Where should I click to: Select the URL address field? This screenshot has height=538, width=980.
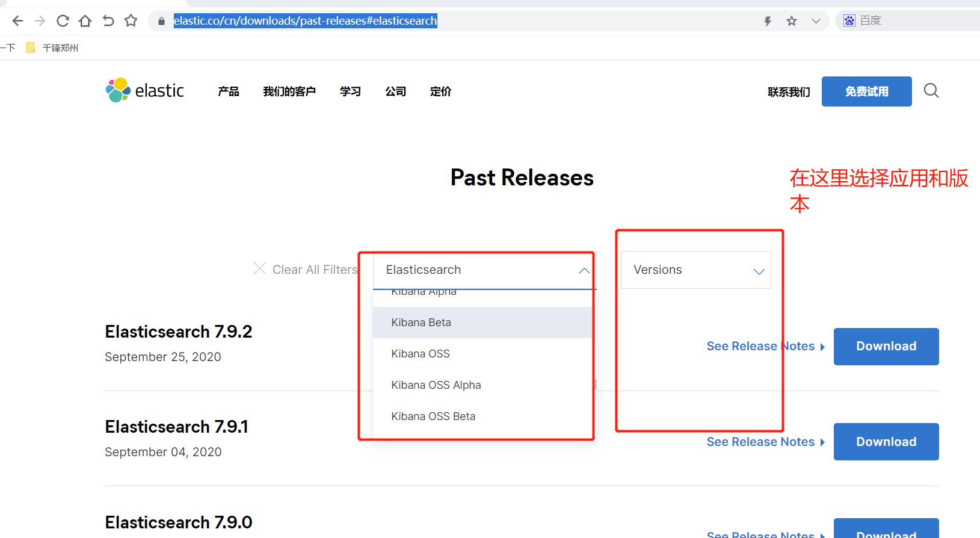(x=305, y=21)
